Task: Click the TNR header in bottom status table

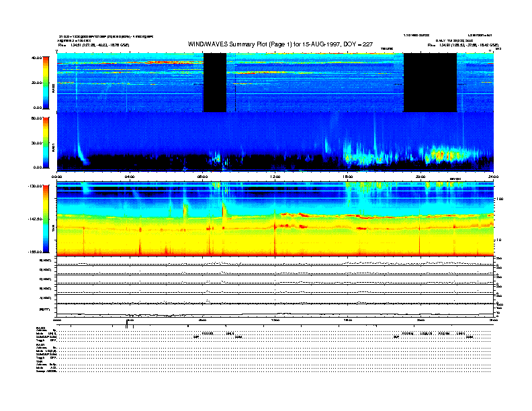Action: point(39,361)
